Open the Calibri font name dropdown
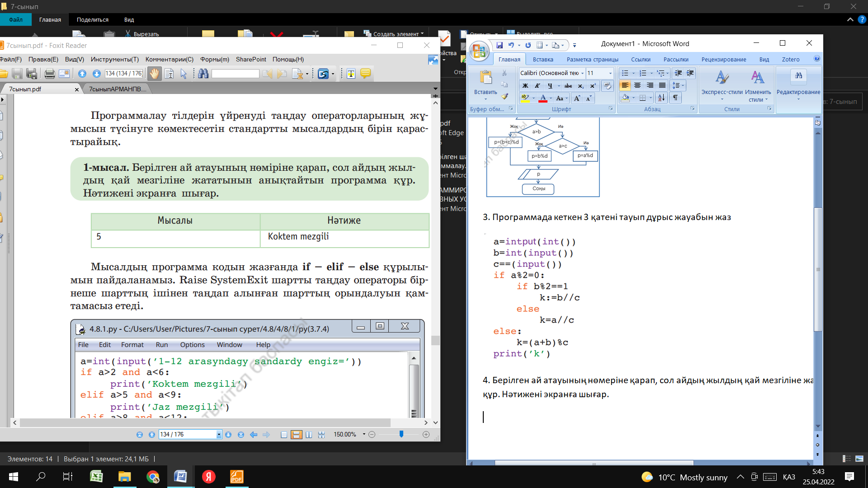 (x=582, y=73)
